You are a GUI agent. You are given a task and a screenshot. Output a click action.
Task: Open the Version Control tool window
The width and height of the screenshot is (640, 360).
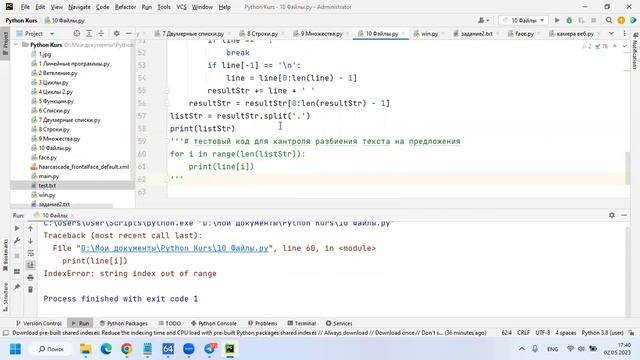(39, 323)
